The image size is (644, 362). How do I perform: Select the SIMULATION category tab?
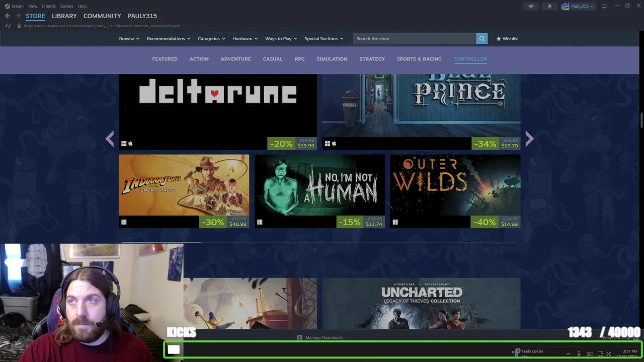(332, 59)
